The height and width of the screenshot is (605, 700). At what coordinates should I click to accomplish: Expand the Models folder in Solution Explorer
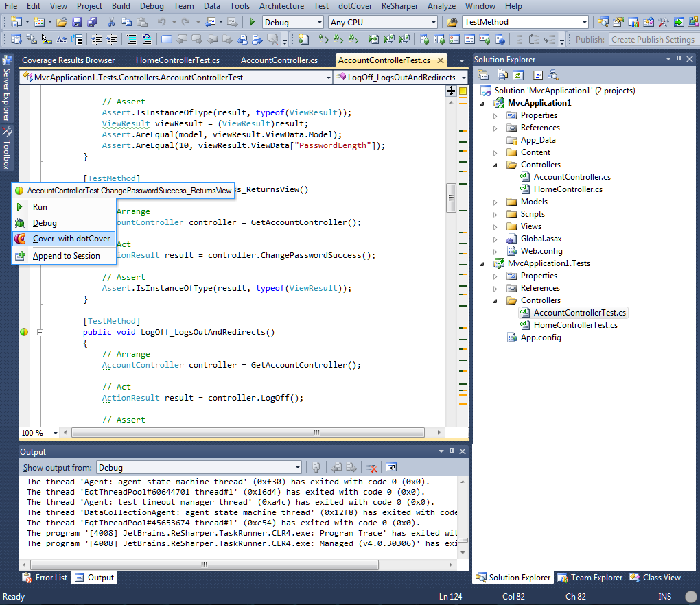(495, 202)
